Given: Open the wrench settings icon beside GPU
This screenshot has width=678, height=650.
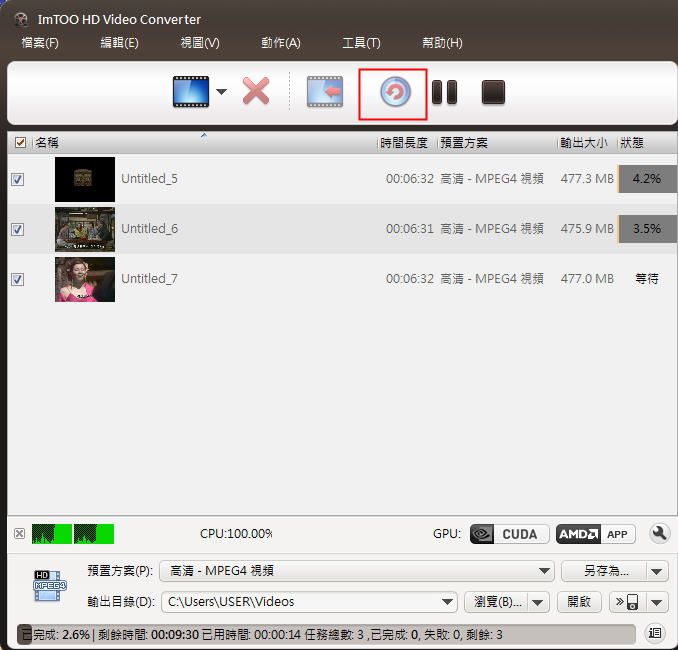Looking at the screenshot, I should (x=658, y=534).
